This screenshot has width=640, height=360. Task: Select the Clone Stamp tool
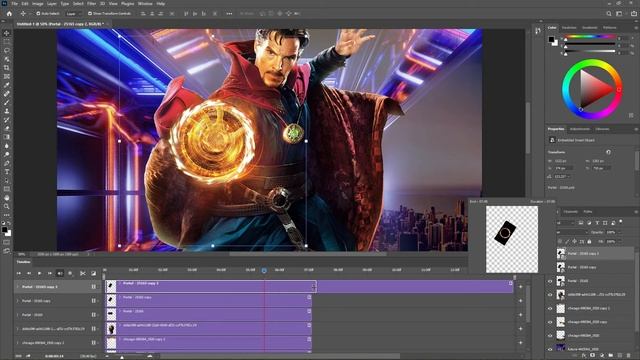pos(7,111)
